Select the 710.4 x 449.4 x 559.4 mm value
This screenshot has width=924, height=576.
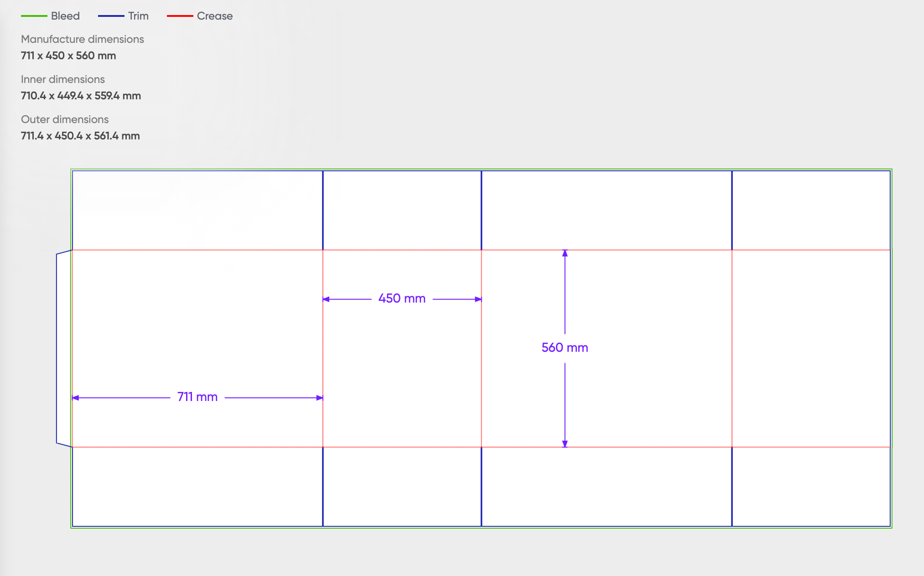81,96
